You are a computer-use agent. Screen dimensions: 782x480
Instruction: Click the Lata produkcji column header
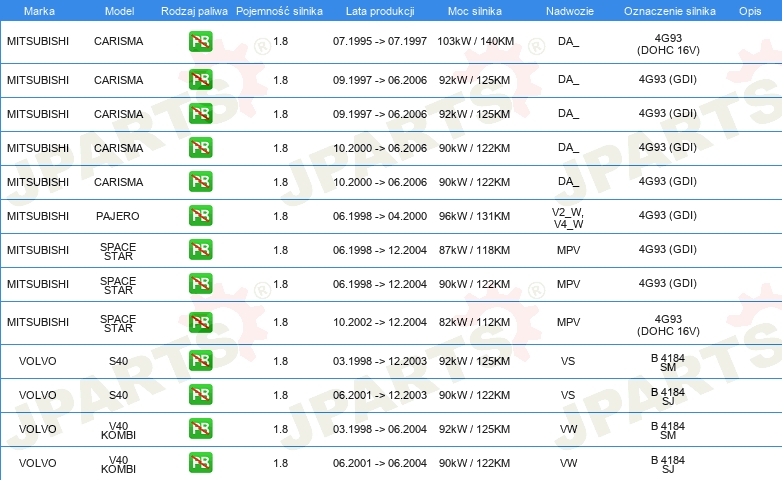[x=380, y=11]
